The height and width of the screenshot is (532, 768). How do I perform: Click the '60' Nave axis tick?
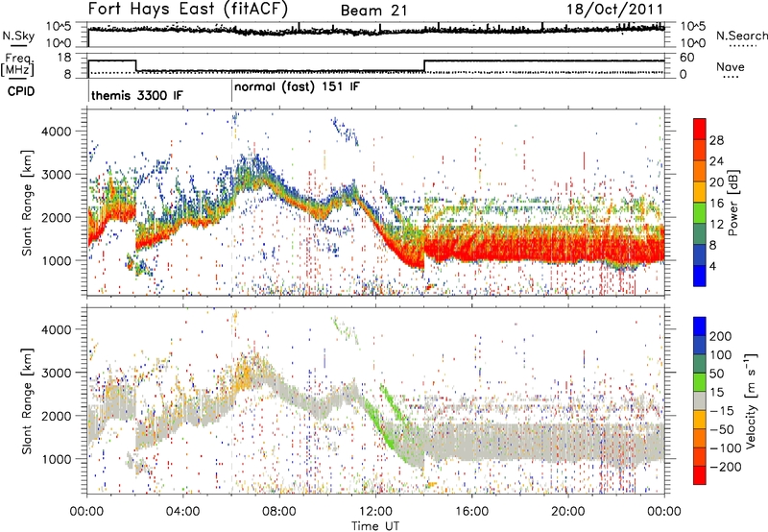(x=686, y=58)
